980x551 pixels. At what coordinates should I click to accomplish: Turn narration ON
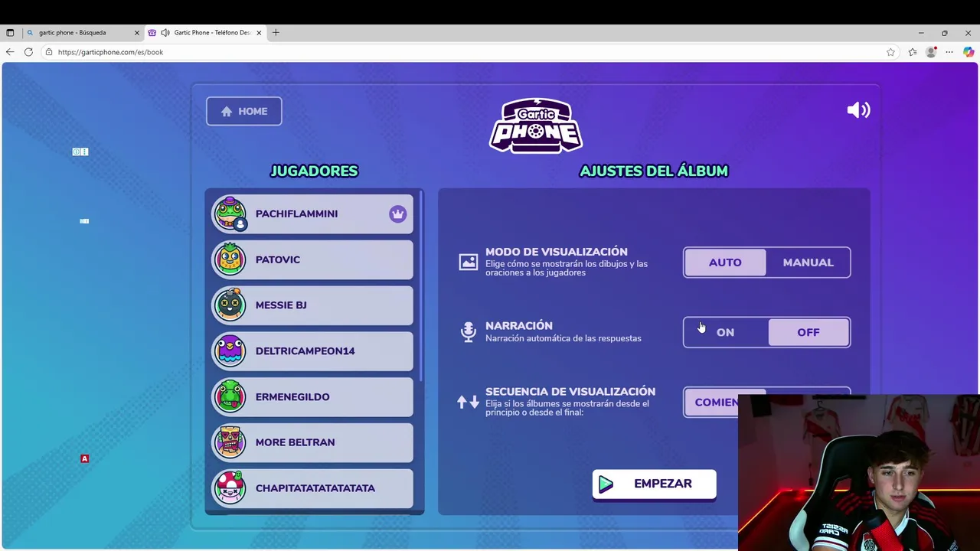[725, 332]
